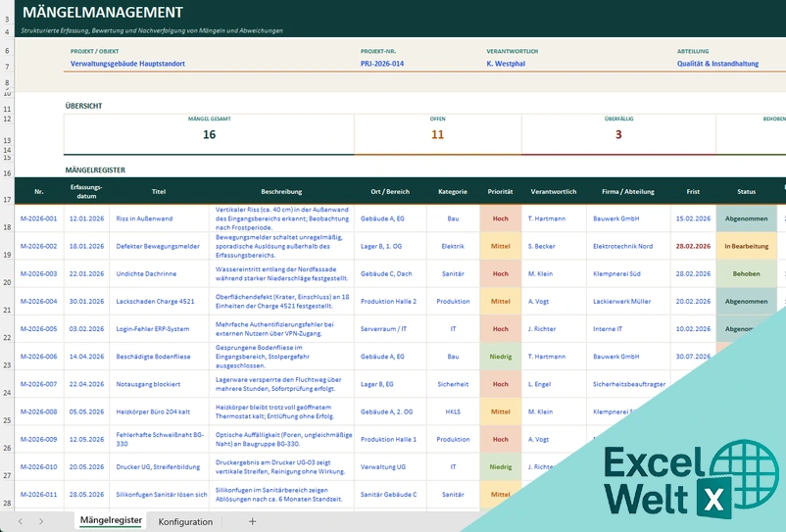The width and height of the screenshot is (786, 532).
Task: Click the title Beschädigte Bodenfliese
Action: click(154, 357)
